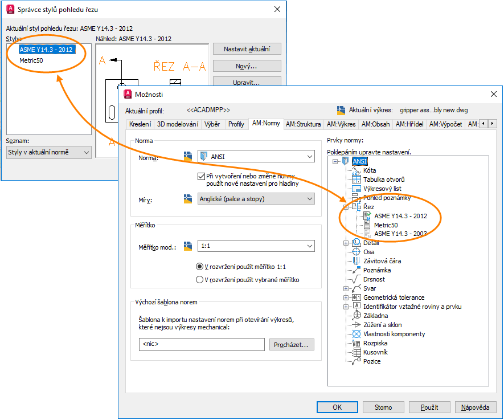
Task: Expand the Detail tree node
Action: tap(346, 243)
